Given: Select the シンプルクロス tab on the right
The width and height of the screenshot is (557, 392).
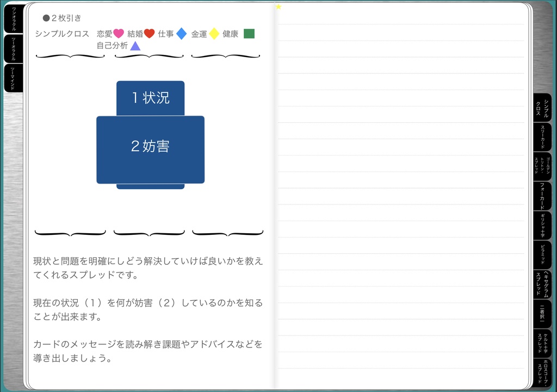Looking at the screenshot, I should pyautogui.click(x=543, y=109).
